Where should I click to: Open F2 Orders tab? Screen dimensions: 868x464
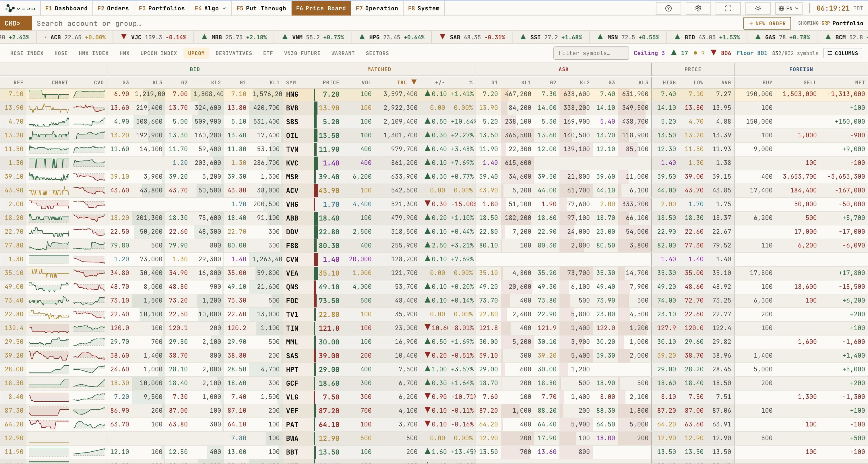click(113, 8)
